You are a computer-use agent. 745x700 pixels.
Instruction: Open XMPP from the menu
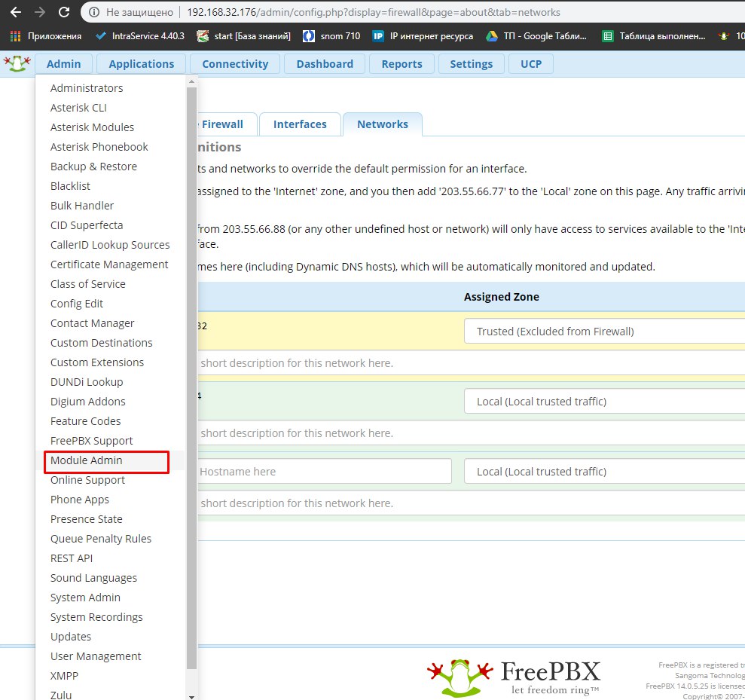click(x=64, y=676)
